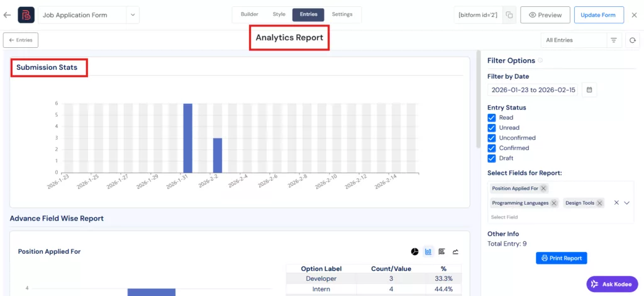Click the Print Report button
Screen dimensions: 644x296
point(562,258)
